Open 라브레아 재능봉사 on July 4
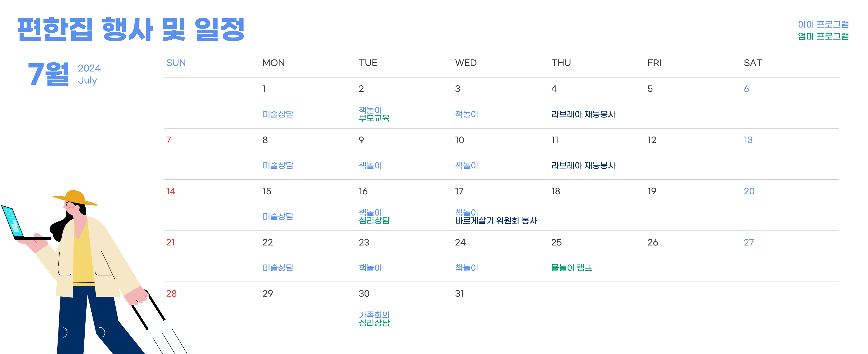 pos(583,114)
